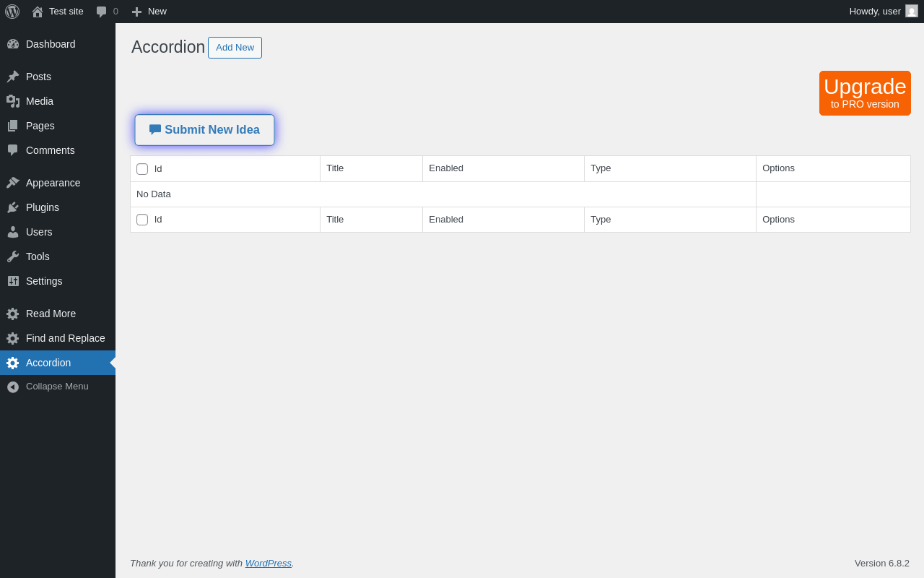924x578 pixels.
Task: Click the user avatar icon
Action: click(x=912, y=11)
